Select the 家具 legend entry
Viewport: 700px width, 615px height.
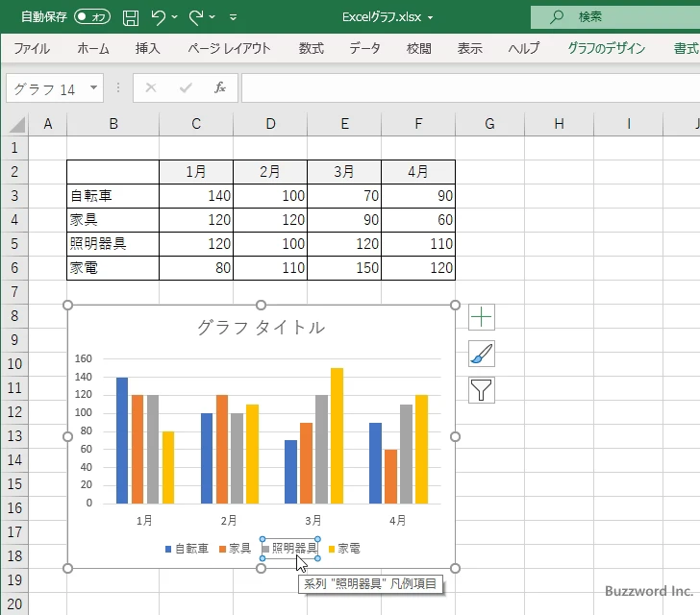(235, 549)
